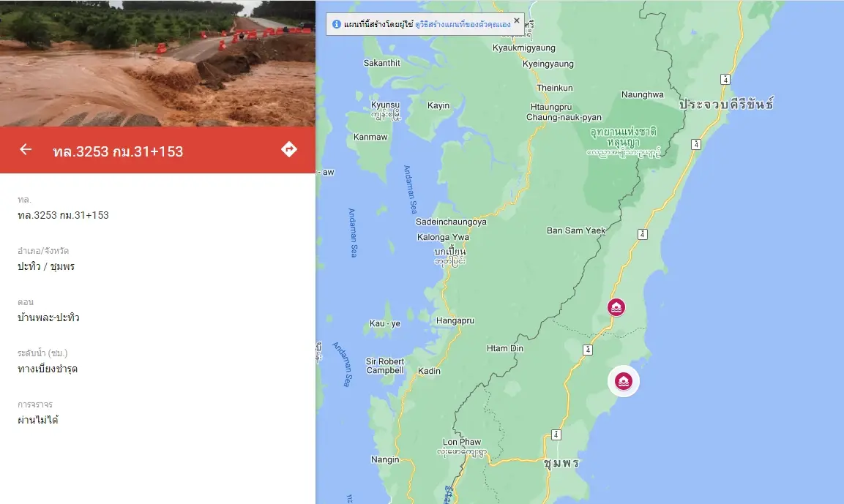
Task: Click the Sakanthit place label
Action: [x=381, y=63]
